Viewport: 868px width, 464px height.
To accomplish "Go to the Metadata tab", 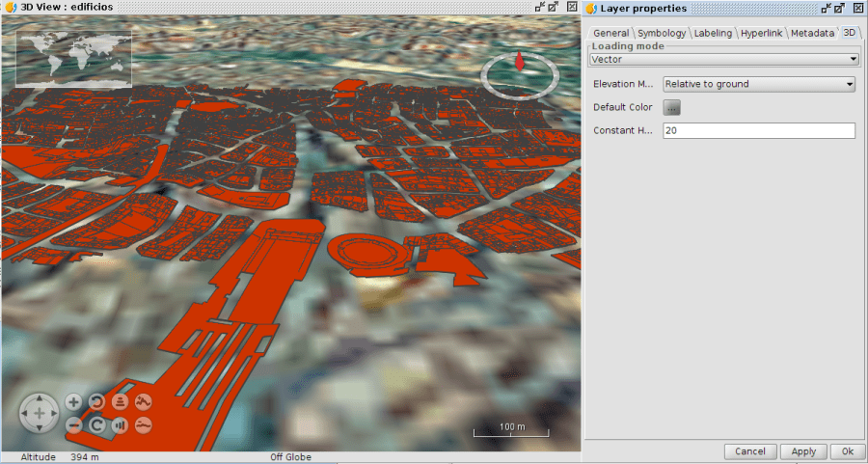I will pos(812,33).
